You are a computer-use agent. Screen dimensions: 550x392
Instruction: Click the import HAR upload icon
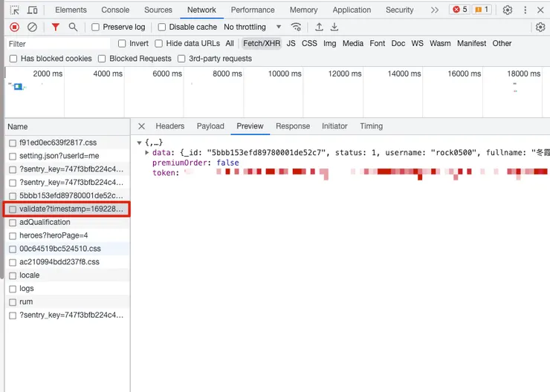(x=319, y=27)
